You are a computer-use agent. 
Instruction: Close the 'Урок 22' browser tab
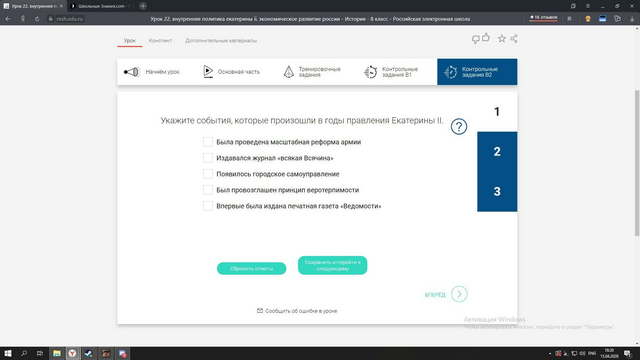(61, 6)
